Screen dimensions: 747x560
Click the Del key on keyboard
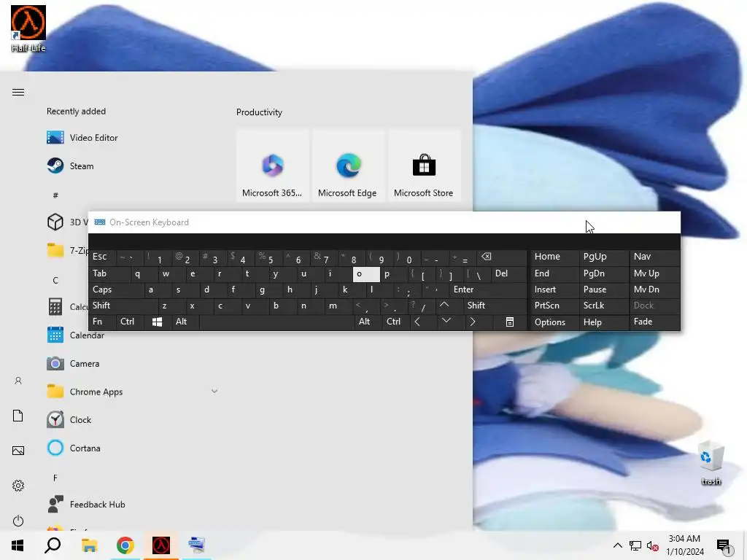(x=508, y=273)
